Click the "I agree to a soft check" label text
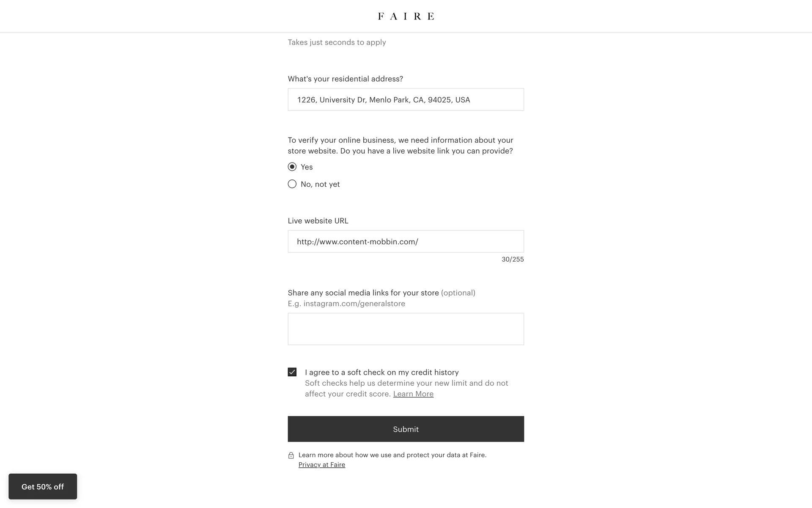The width and height of the screenshot is (812, 508). [x=381, y=372]
